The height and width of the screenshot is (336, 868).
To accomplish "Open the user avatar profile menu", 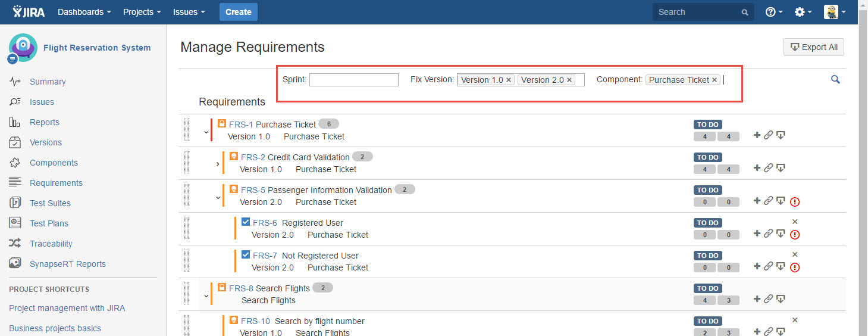I will coord(834,12).
